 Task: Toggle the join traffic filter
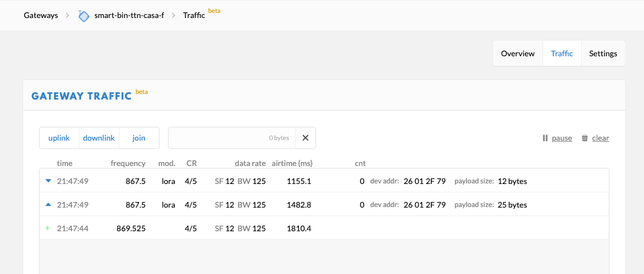[138, 138]
